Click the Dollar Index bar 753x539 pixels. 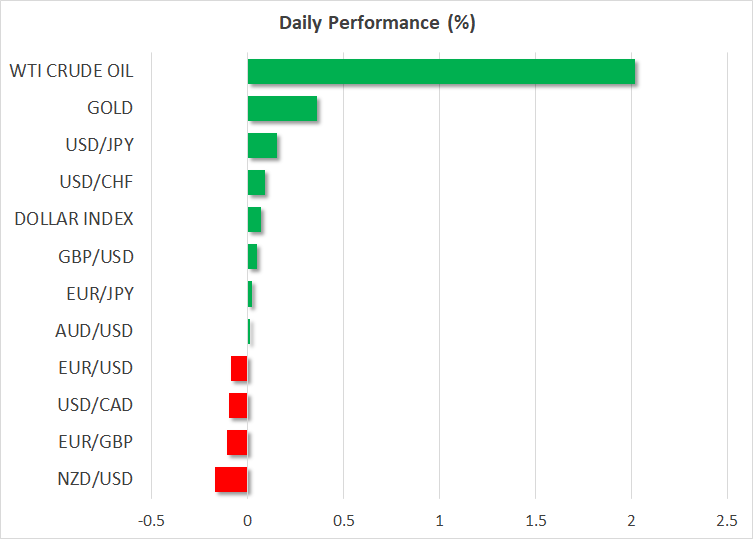point(254,219)
